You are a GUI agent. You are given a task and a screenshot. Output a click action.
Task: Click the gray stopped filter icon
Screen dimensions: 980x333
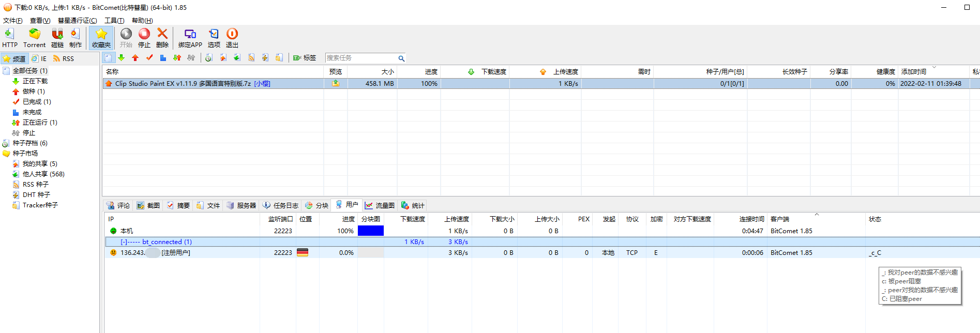point(191,58)
